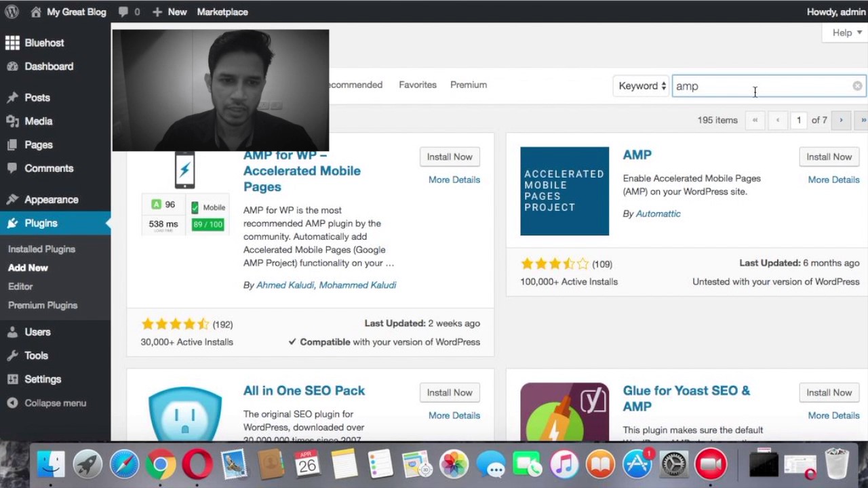The width and height of the screenshot is (868, 488).
Task: Open Finder from the Dock
Action: [51, 465]
